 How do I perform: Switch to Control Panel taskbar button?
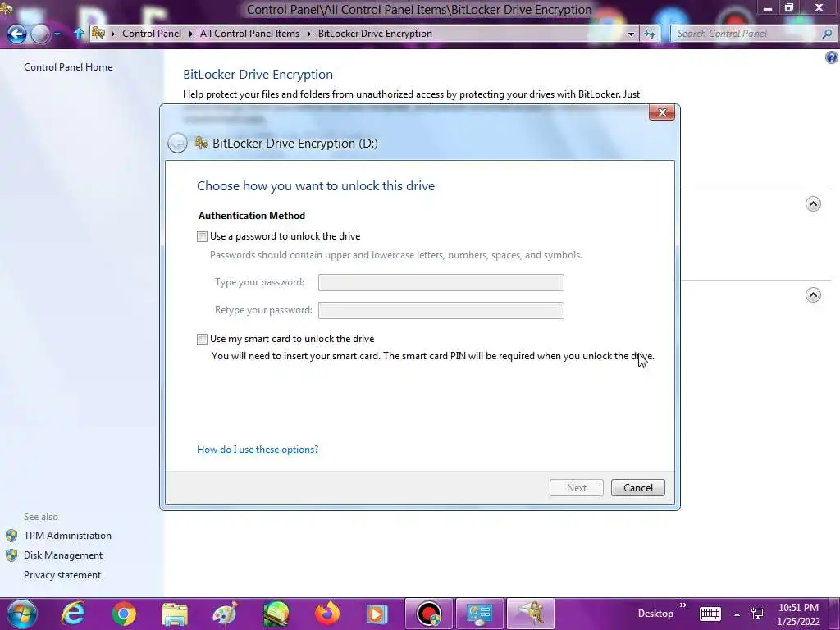click(480, 614)
